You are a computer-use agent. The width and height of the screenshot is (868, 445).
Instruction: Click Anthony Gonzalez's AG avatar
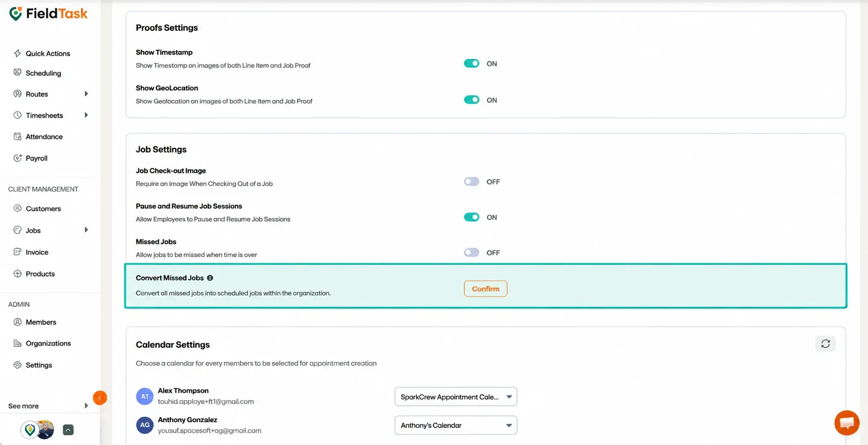[145, 425]
